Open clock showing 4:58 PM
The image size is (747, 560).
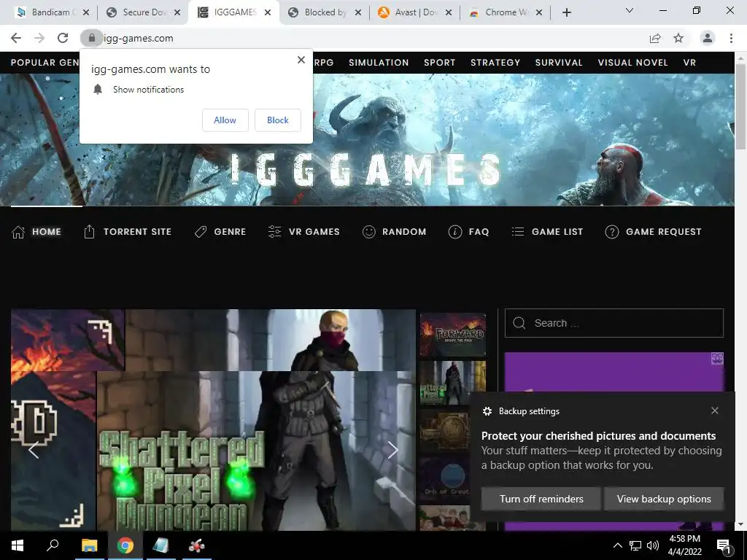tap(684, 545)
